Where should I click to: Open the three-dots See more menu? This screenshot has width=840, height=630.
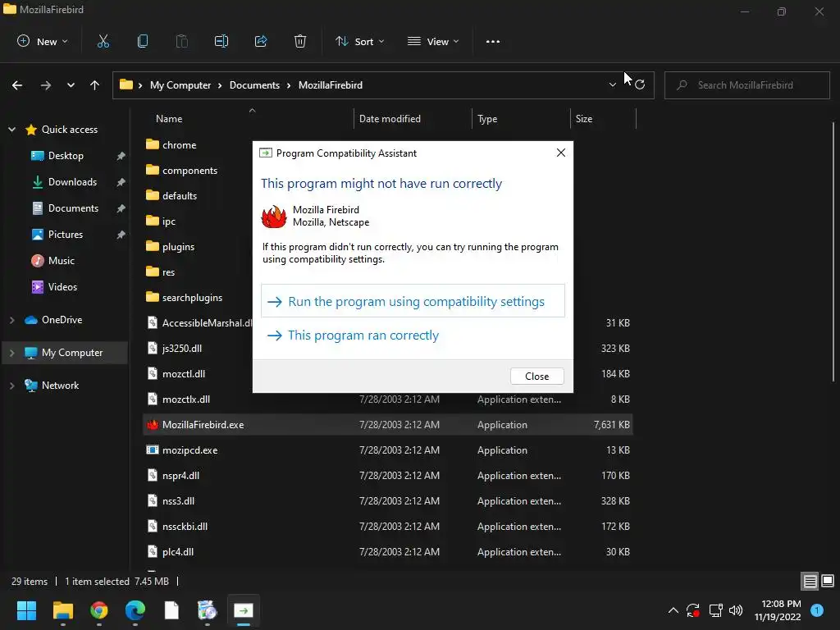[x=493, y=41]
